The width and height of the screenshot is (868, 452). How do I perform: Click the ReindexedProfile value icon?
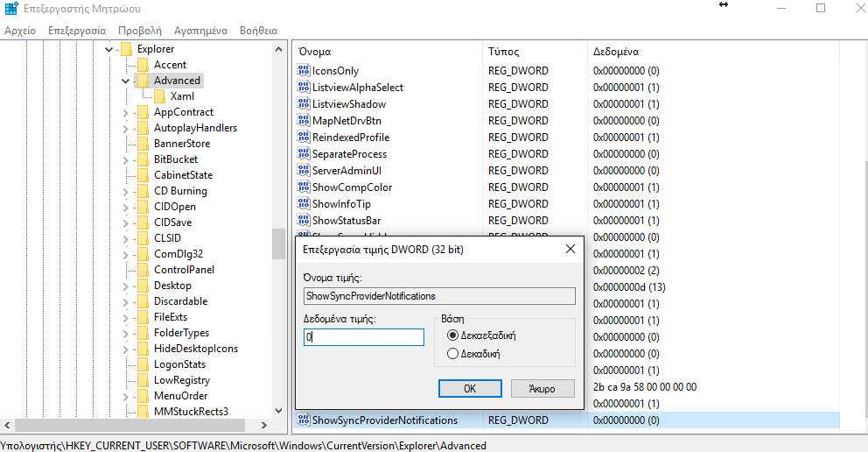tap(304, 137)
